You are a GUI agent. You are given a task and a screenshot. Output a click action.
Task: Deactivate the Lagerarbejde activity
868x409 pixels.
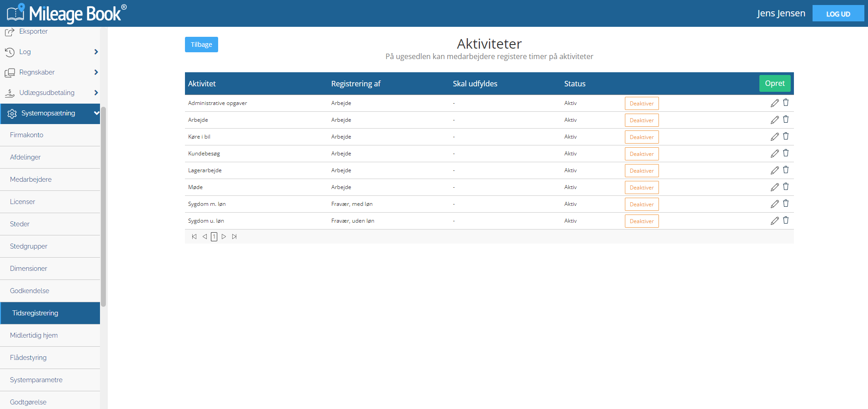coord(642,171)
